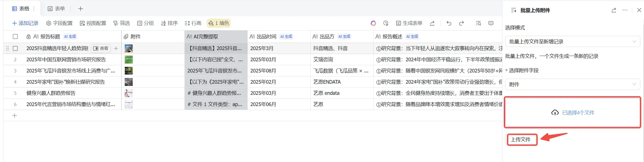Select the 附件 column header
Screen dimensions: 644x162
point(153,36)
